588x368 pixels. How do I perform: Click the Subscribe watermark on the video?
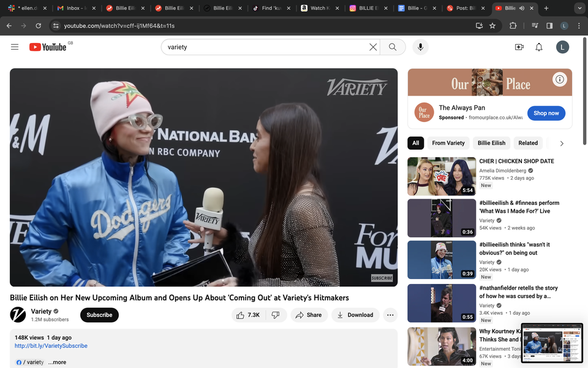tap(382, 278)
